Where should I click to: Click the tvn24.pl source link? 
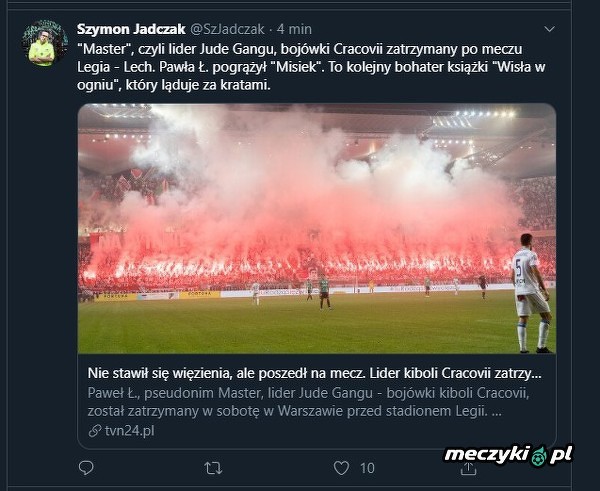pos(130,431)
